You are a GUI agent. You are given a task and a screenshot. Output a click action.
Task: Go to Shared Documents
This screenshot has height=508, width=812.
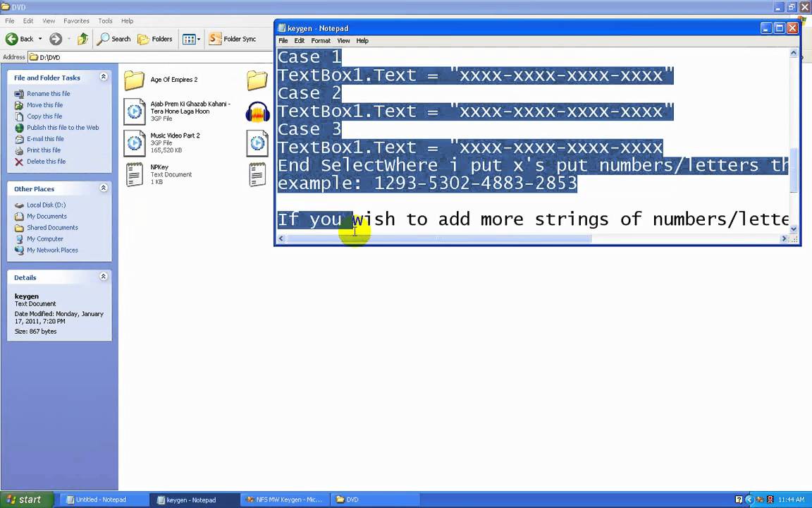pos(52,228)
